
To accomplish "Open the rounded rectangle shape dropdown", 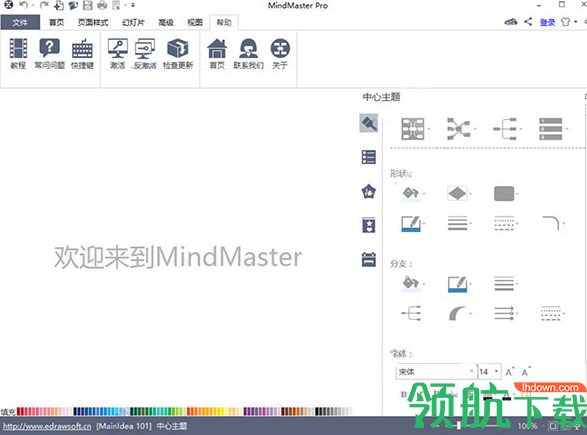I will click(506, 194).
